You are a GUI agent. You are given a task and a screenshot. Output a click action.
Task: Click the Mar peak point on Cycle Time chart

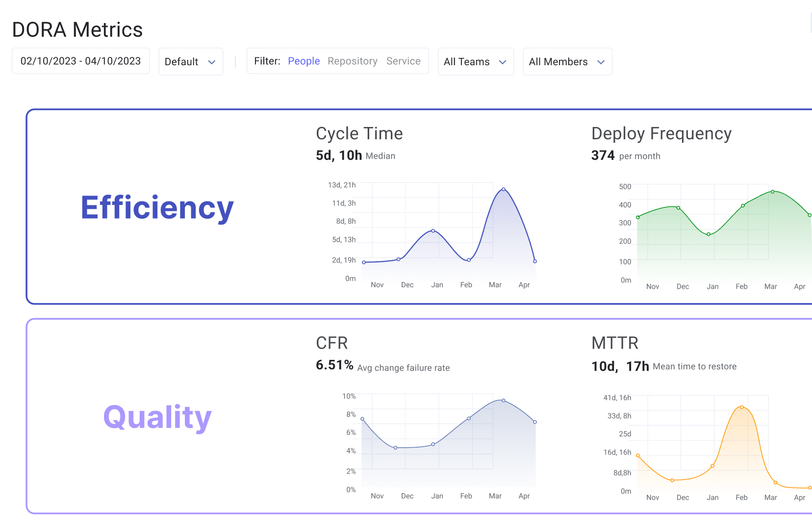click(504, 189)
